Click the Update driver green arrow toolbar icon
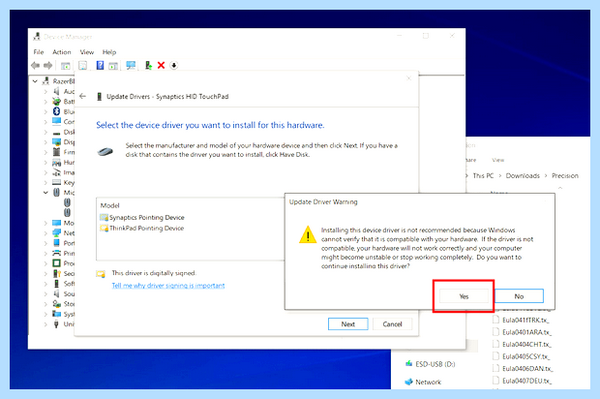The width and height of the screenshot is (600, 399). (x=148, y=65)
